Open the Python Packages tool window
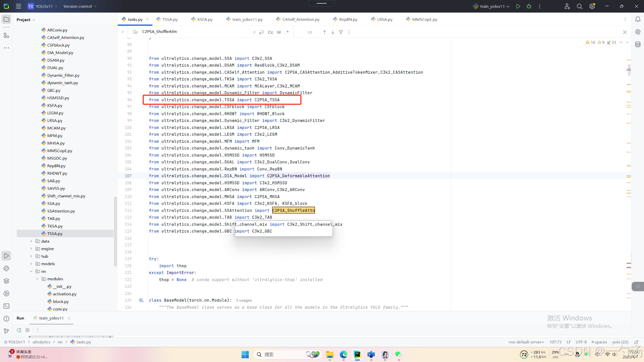This screenshot has height=362, width=644. [x=6, y=281]
